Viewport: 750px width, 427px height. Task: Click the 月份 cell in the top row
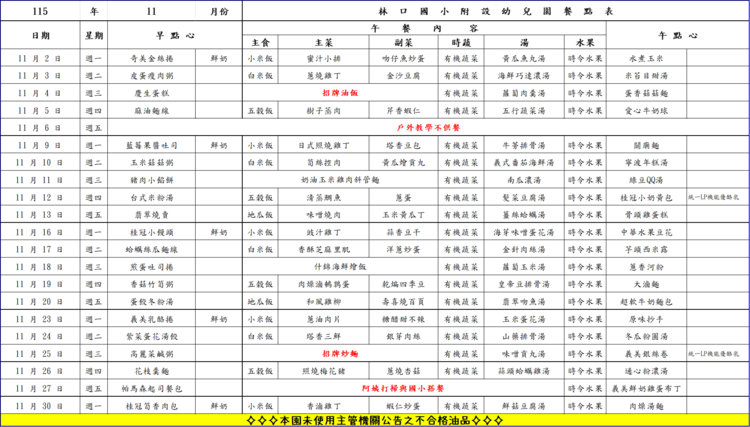(x=219, y=11)
